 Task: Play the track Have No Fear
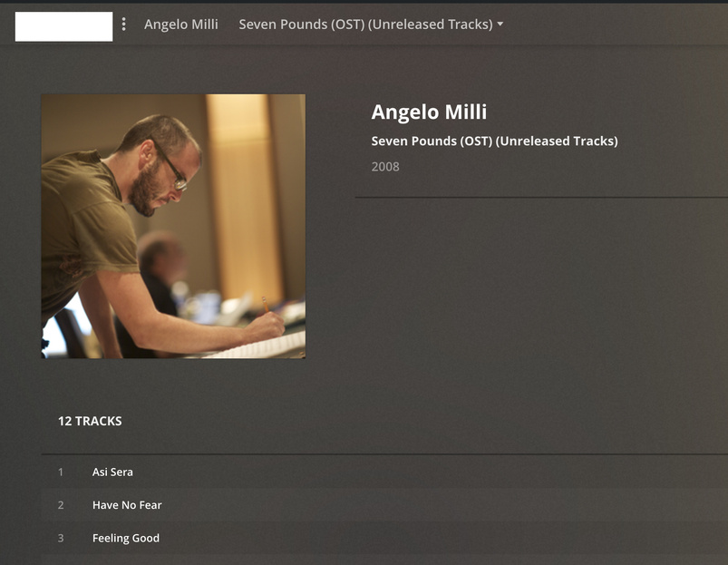(x=127, y=505)
